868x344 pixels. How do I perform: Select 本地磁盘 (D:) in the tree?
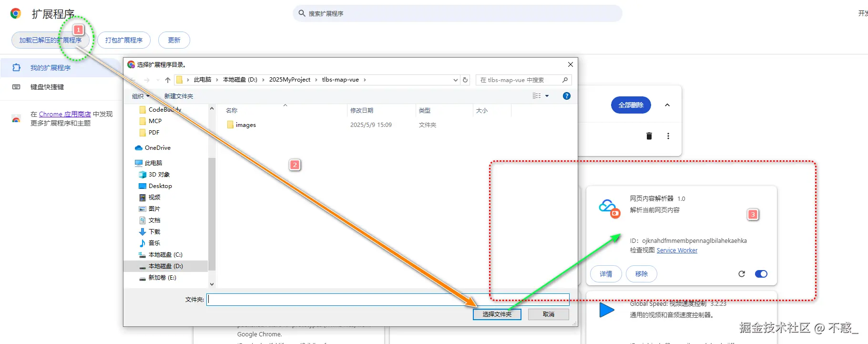[165, 266]
